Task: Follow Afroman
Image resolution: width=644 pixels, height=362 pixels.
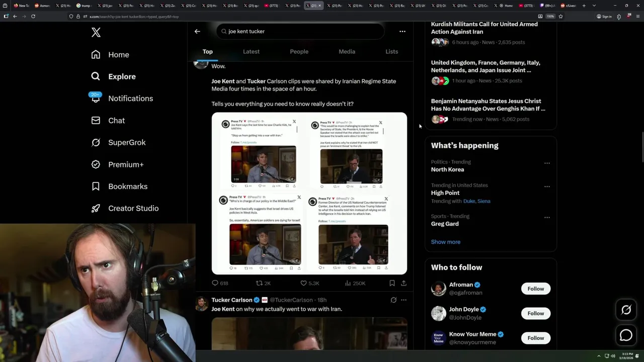Action: click(535, 289)
